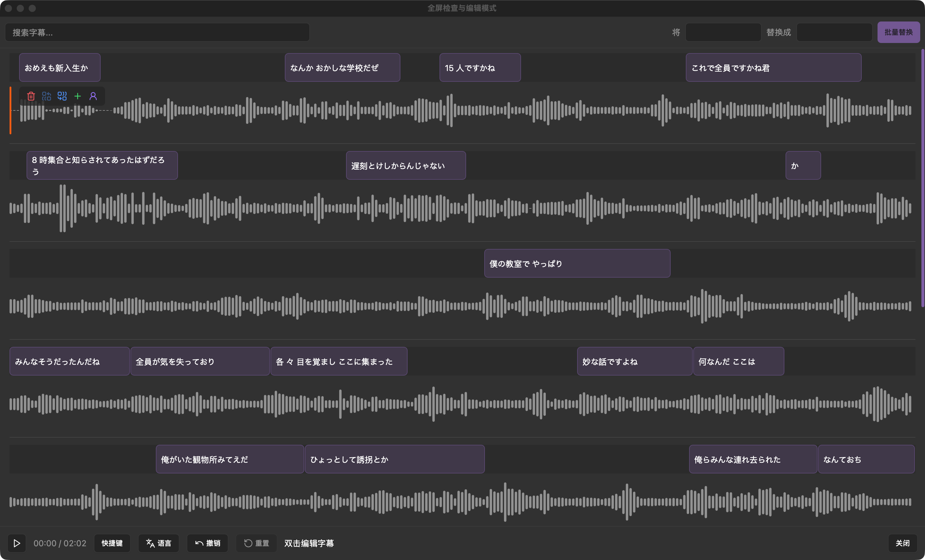Select subtitle block なんか おかしな学校だぜ
925x560 pixels.
(x=342, y=67)
